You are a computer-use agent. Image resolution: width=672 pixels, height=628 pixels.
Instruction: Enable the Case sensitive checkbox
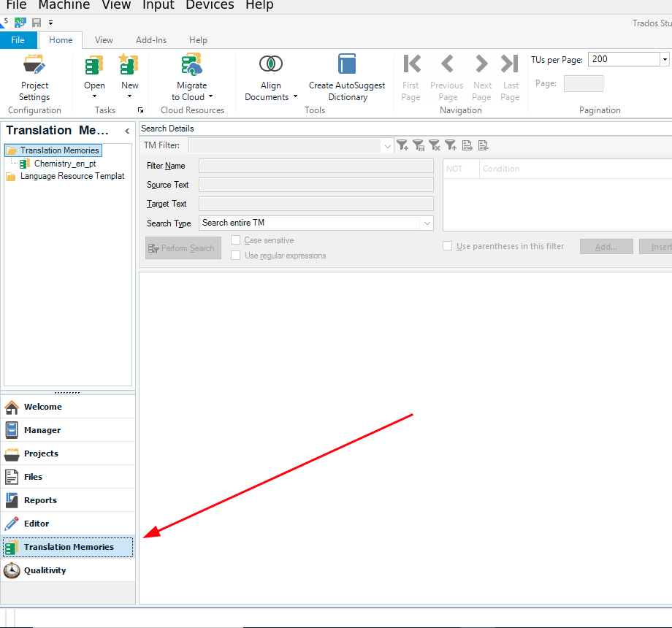pos(235,240)
